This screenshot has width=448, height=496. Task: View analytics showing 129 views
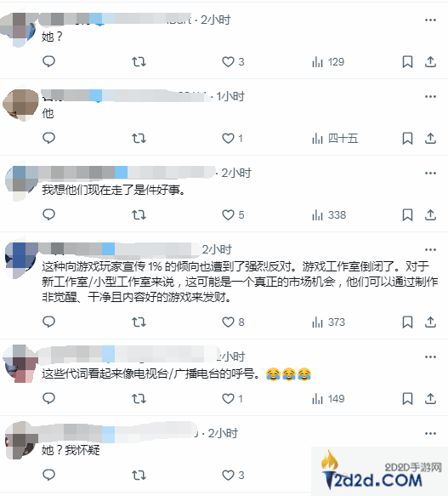(328, 62)
